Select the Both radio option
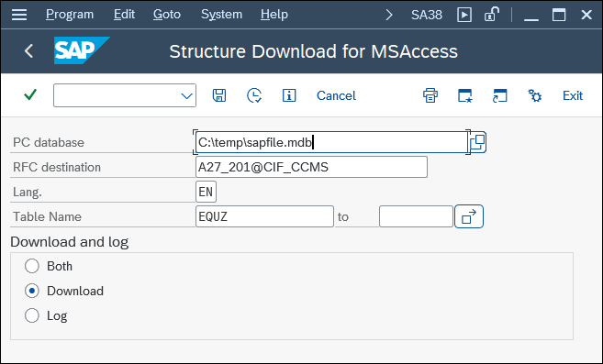The height and width of the screenshot is (364, 603). [x=32, y=266]
